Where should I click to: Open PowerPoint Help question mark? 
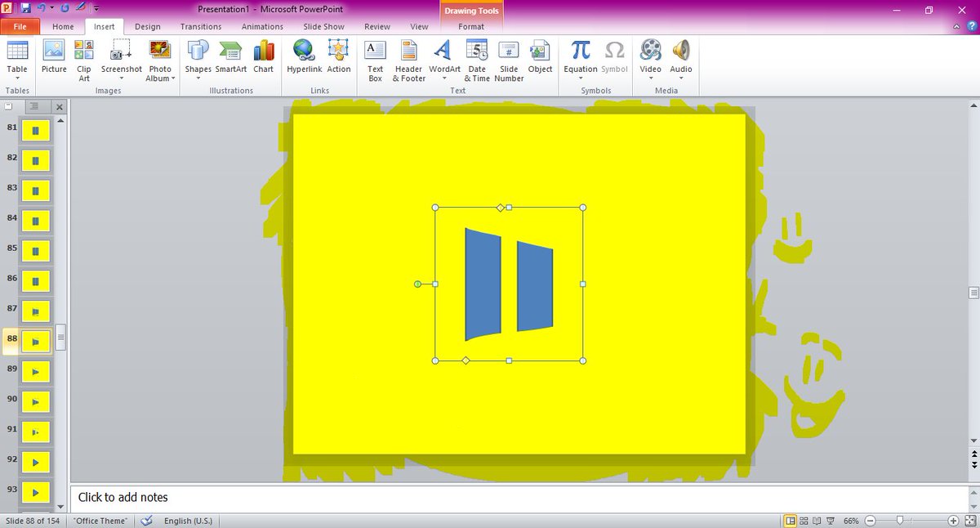click(x=972, y=26)
